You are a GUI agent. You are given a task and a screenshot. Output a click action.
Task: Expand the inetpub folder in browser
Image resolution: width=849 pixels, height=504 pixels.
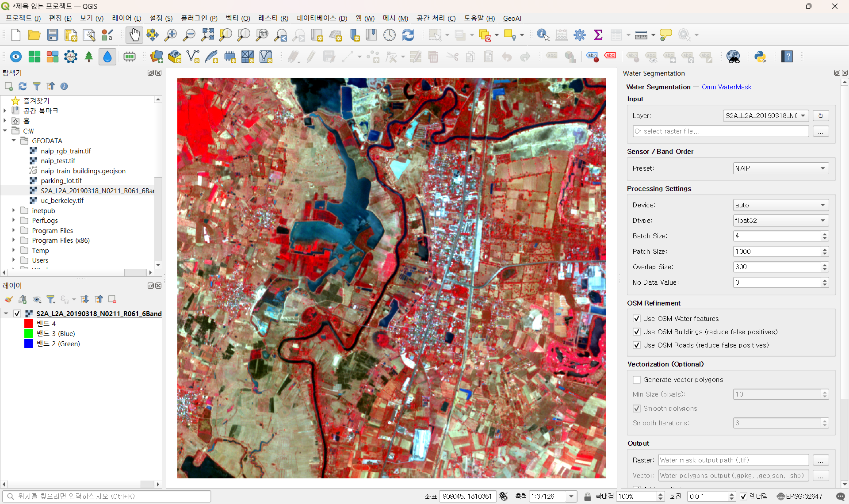point(14,210)
